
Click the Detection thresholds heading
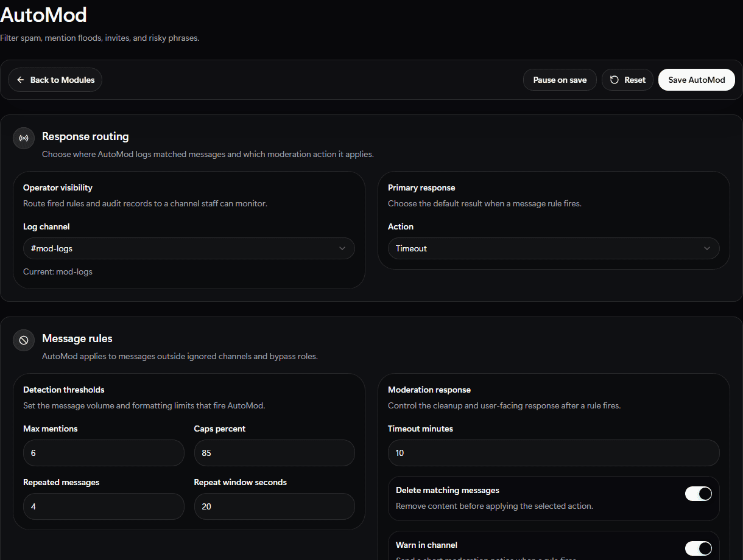[x=64, y=390]
